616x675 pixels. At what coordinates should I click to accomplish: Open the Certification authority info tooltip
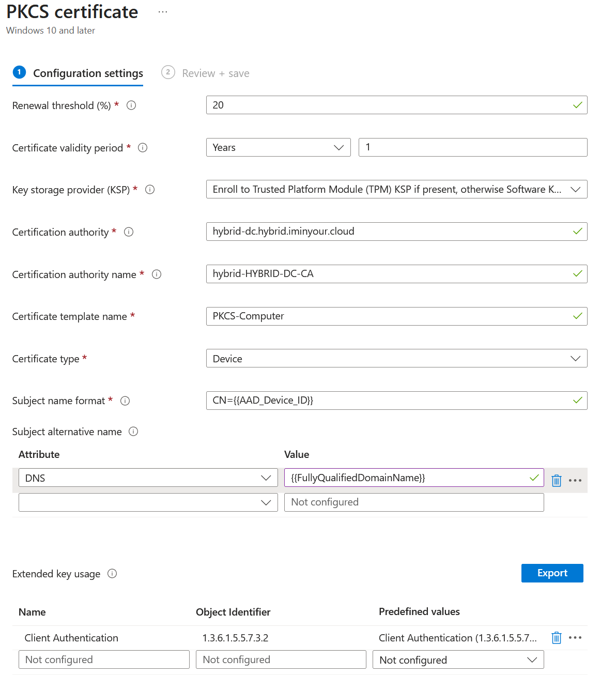point(128,232)
